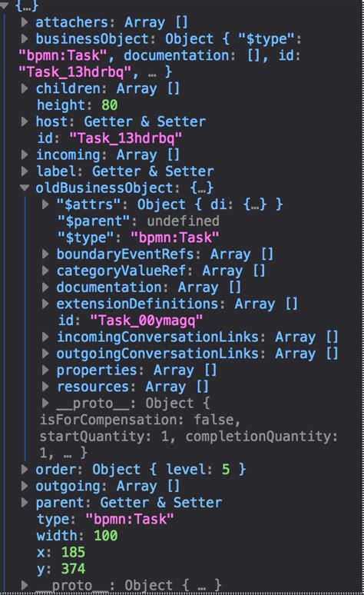This screenshot has width=364, height=595.
Task: Expand the businessObject entry
Action: [25, 38]
